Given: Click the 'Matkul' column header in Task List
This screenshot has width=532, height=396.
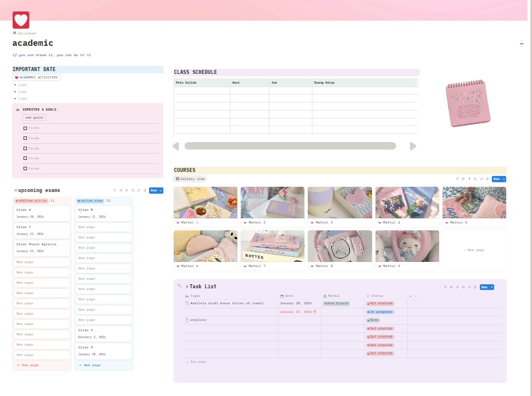Looking at the screenshot, I should coord(332,296).
